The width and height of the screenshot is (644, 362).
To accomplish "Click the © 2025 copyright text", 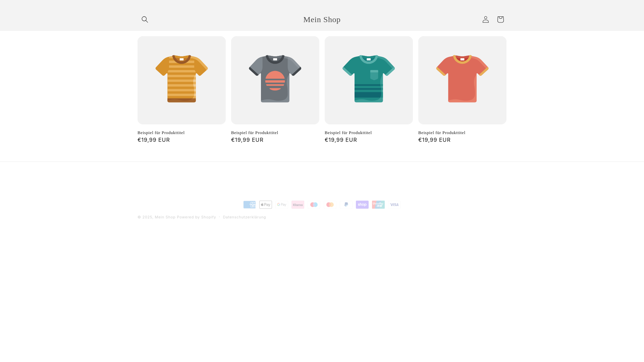I will pos(145,217).
